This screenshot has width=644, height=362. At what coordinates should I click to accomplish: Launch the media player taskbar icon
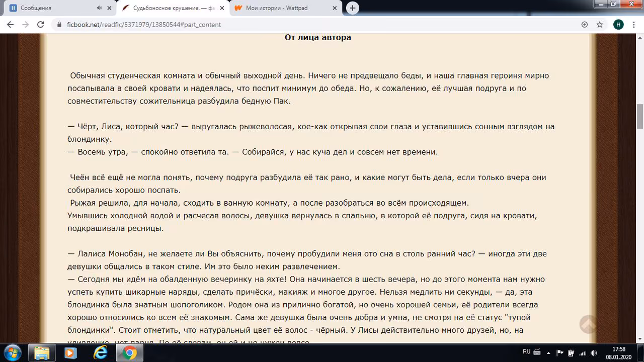pos(70,353)
